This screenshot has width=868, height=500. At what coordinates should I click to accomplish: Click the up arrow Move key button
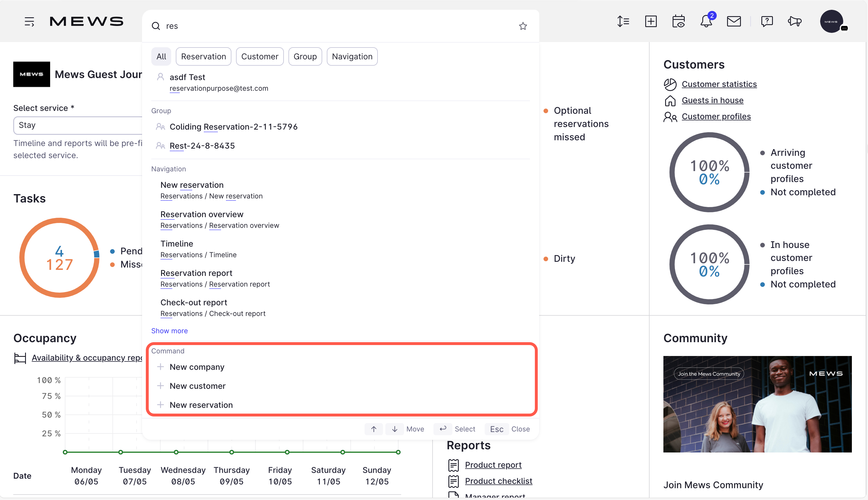pyautogui.click(x=374, y=429)
